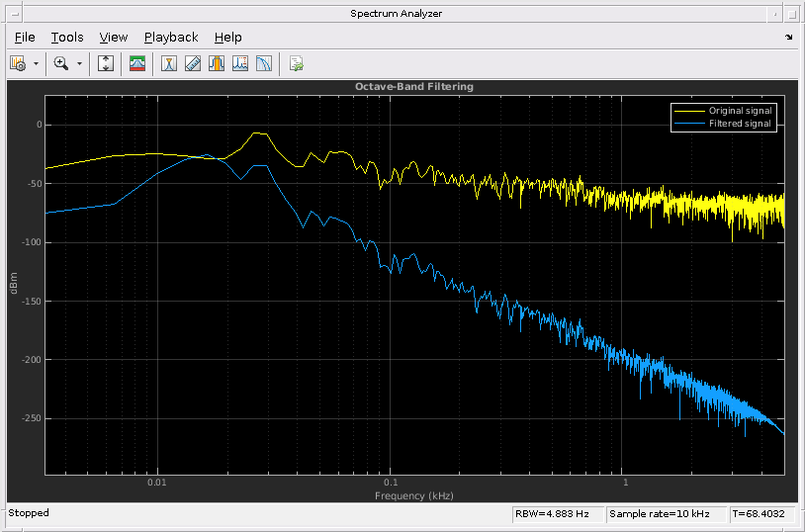This screenshot has height=532, width=805.
Task: Click the Generate Script icon
Action: coord(296,63)
